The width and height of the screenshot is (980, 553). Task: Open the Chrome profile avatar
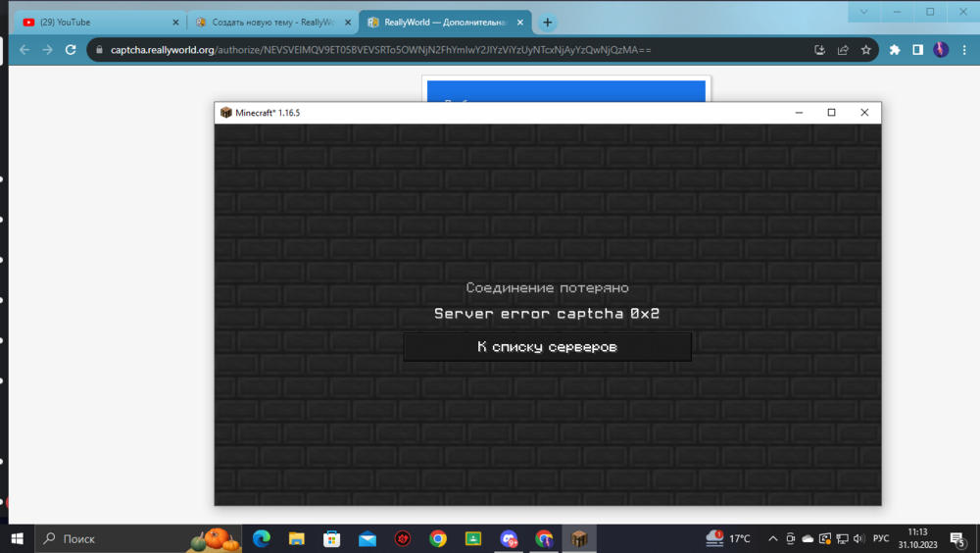941,49
